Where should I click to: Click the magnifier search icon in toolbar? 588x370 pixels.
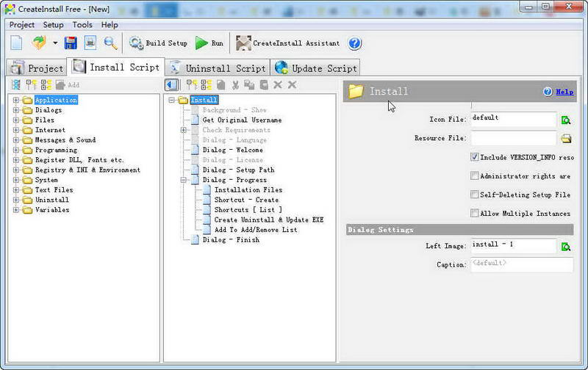(x=111, y=43)
